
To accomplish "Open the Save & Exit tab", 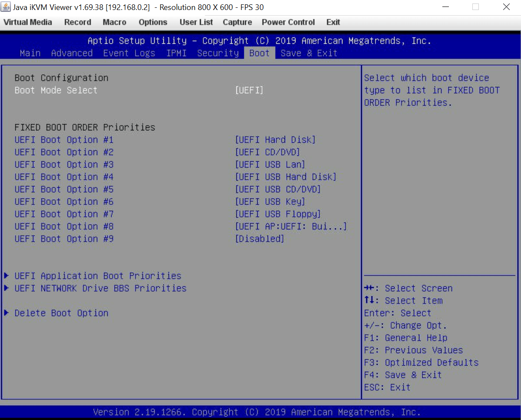I will [309, 53].
